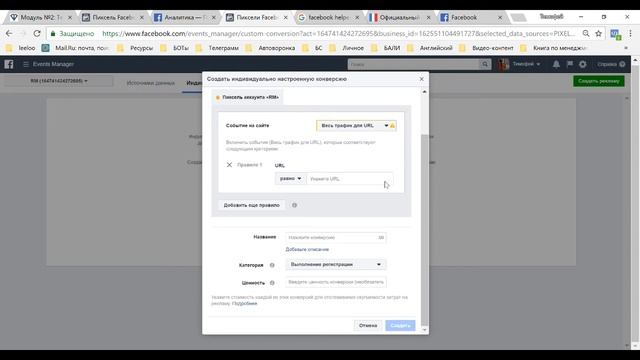This screenshot has width=640, height=360.
Task: Click dialog scrollbar up arrow
Action: click(x=424, y=92)
